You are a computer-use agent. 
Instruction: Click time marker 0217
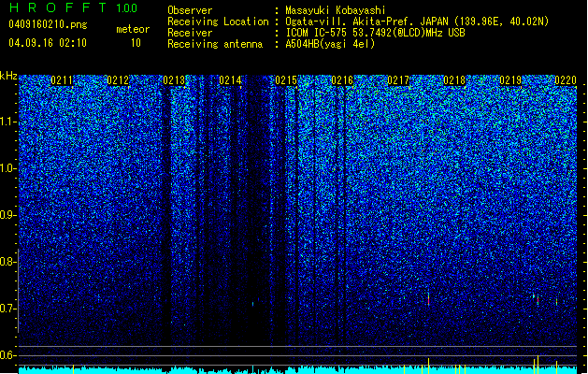[x=398, y=80]
